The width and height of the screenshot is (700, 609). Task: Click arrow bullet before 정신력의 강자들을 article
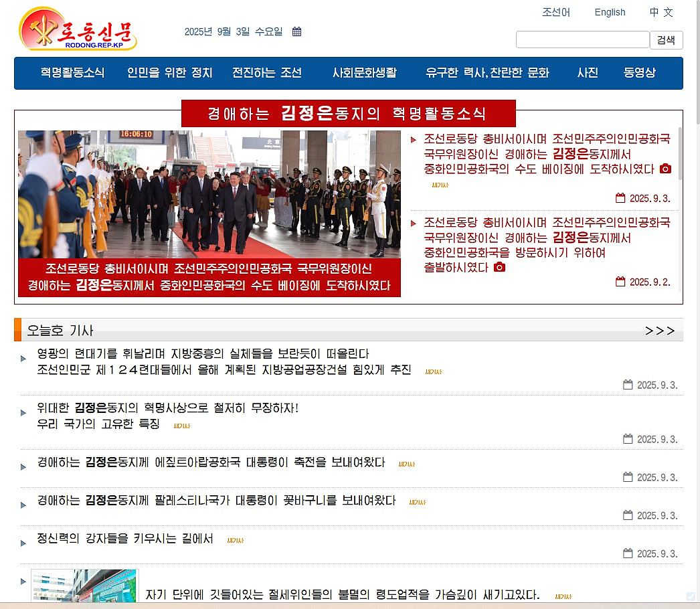click(23, 543)
